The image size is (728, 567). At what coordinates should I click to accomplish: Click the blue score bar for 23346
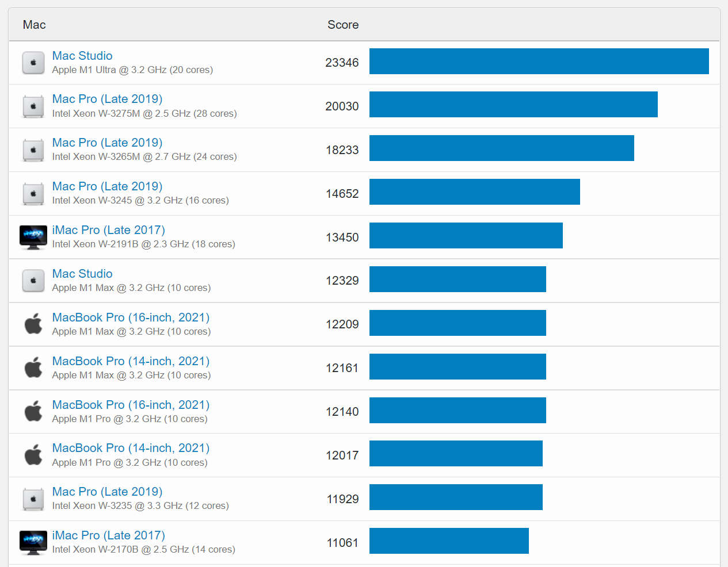pos(539,62)
